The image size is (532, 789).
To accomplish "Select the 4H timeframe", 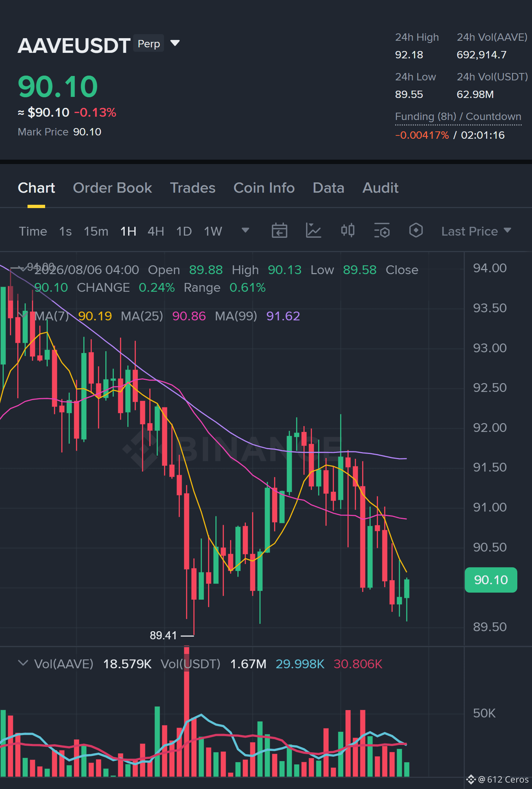I will [156, 231].
